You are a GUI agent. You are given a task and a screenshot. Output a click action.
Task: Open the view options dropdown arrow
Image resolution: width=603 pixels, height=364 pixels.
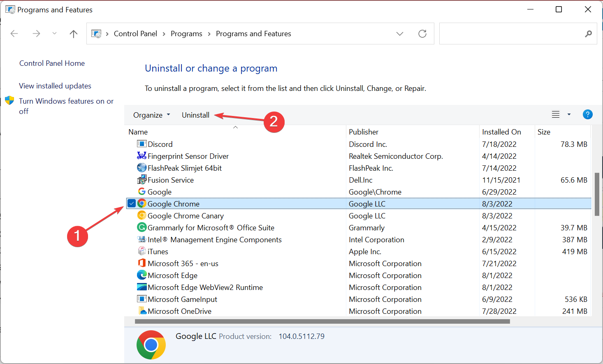pos(569,114)
